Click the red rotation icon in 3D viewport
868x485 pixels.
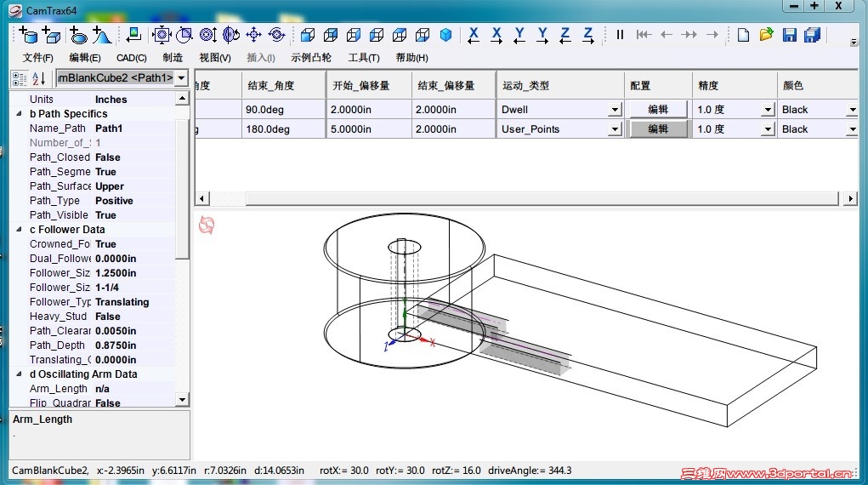click(x=207, y=225)
